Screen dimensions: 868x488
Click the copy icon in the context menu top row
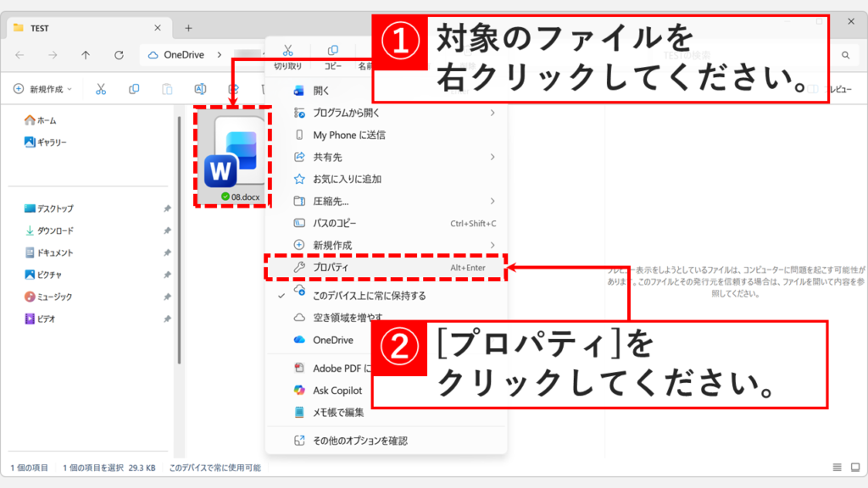pos(333,51)
